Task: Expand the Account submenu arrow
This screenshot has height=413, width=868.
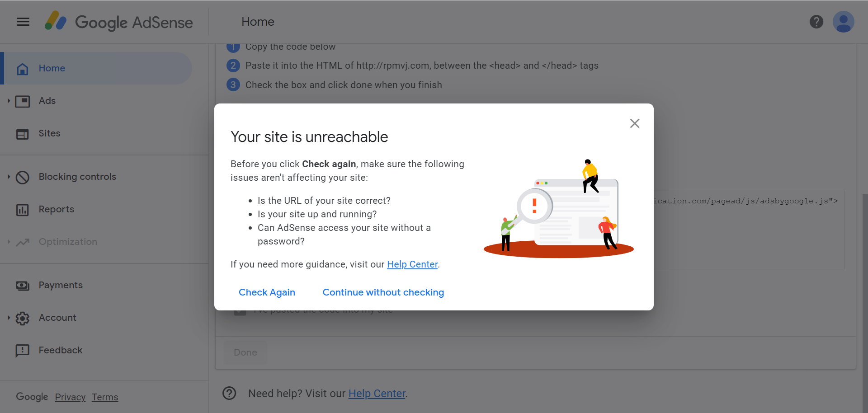Action: (9, 318)
